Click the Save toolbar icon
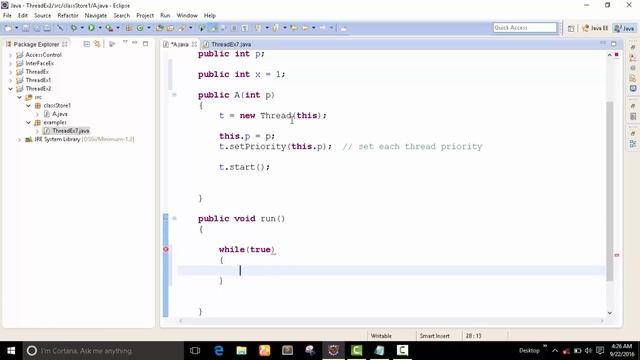The image size is (640, 360). [x=25, y=28]
